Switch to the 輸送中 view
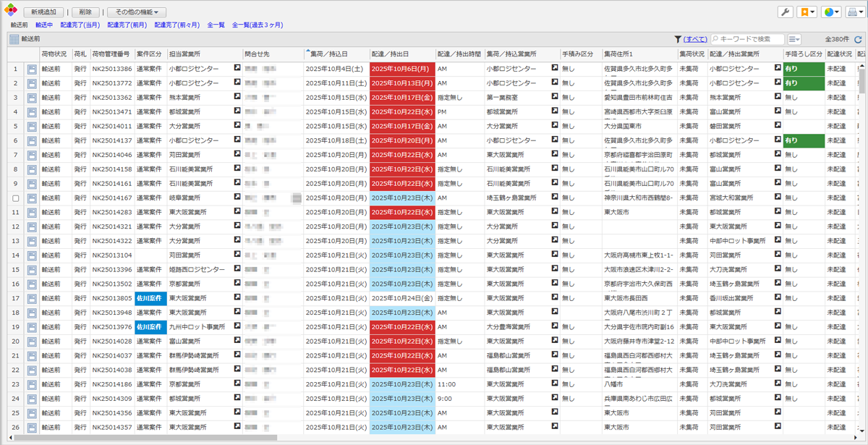Screen dimensions: 868x445 43,25
